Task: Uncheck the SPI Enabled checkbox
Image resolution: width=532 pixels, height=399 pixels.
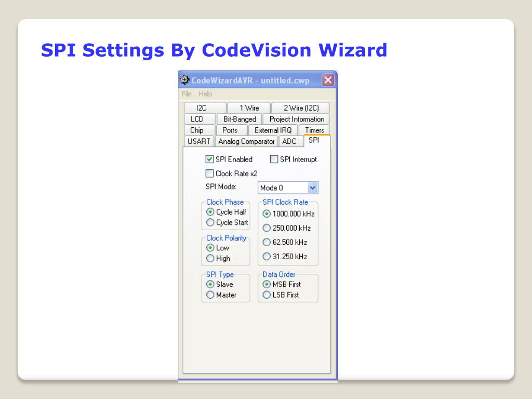Action: (210, 159)
